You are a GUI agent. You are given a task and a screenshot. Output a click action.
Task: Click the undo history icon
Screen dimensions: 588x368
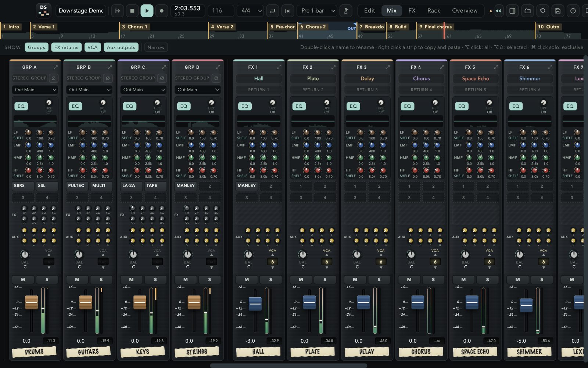click(x=543, y=11)
